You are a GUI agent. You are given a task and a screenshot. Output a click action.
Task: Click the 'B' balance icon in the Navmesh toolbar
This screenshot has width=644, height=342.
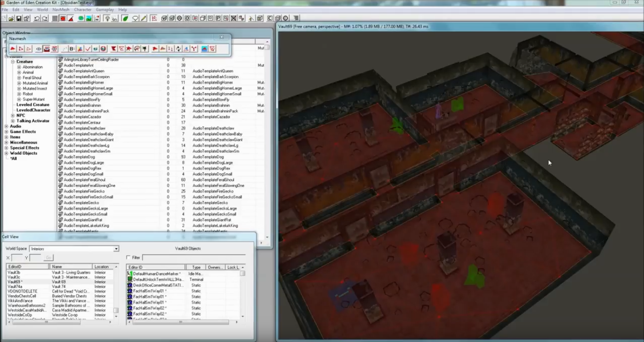coord(72,49)
